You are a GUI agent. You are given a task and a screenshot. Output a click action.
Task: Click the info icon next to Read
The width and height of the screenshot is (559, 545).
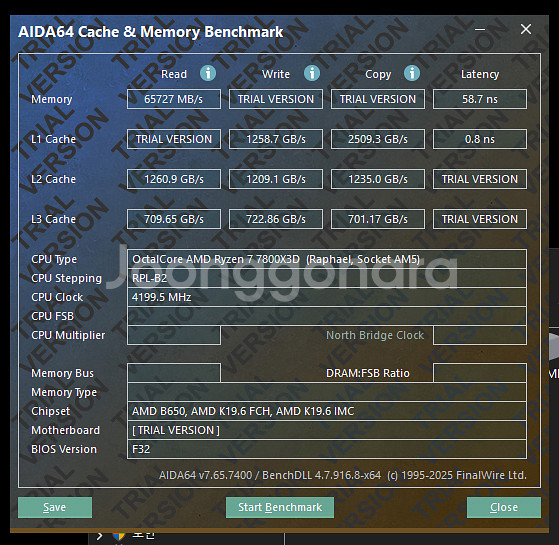coord(208,73)
